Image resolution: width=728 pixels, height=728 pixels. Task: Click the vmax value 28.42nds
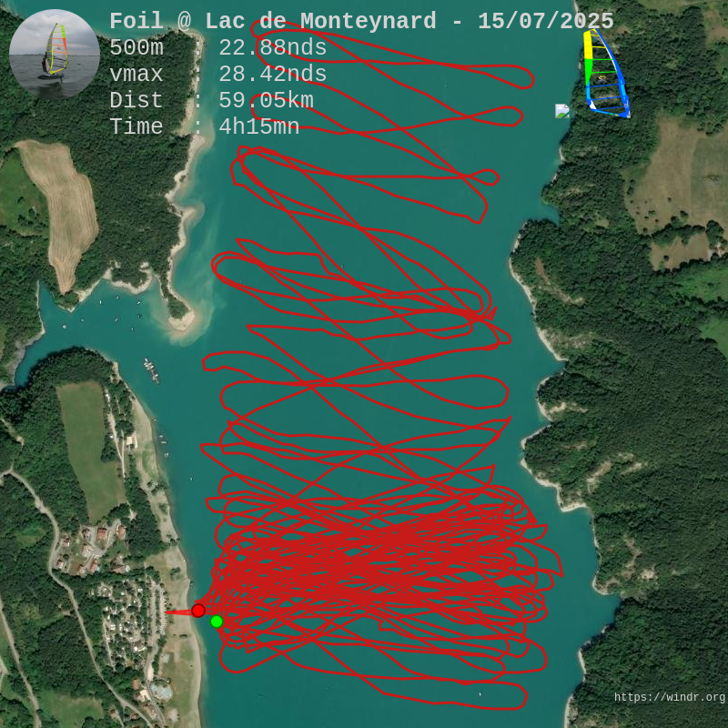[x=272, y=75]
